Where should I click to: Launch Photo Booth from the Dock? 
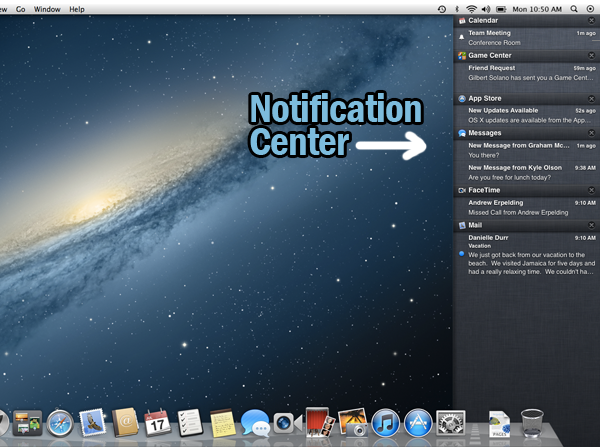click(320, 423)
